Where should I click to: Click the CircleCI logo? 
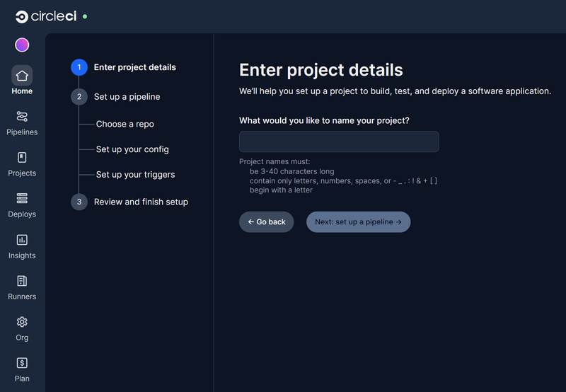click(45, 16)
